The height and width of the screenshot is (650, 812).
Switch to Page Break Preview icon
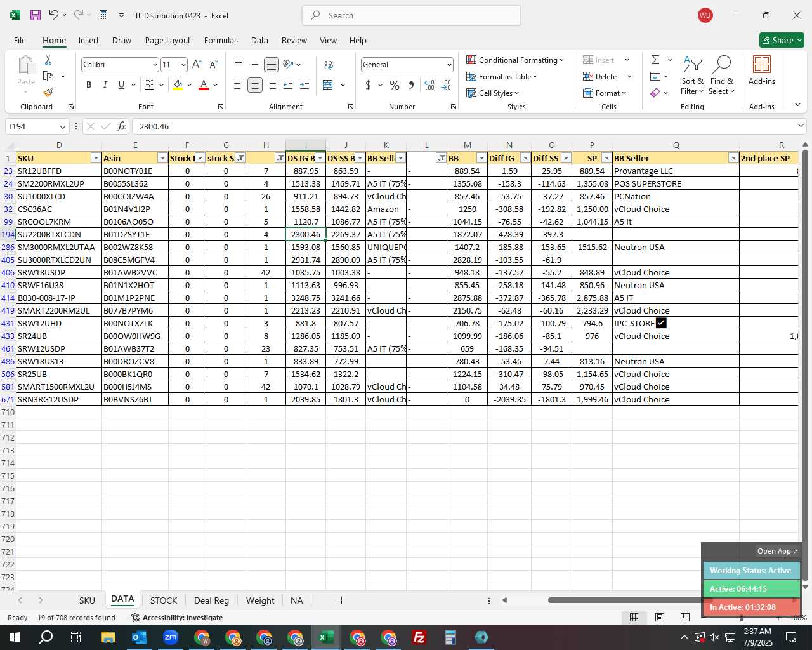(x=684, y=617)
